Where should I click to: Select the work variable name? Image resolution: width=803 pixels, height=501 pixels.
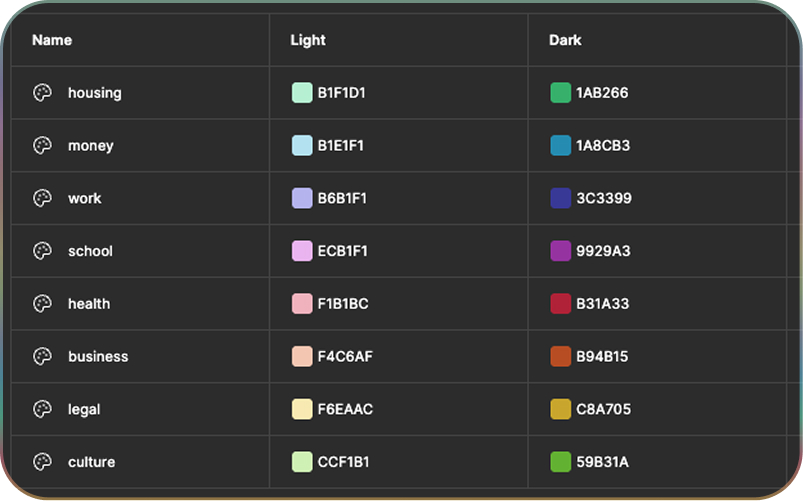[85, 198]
